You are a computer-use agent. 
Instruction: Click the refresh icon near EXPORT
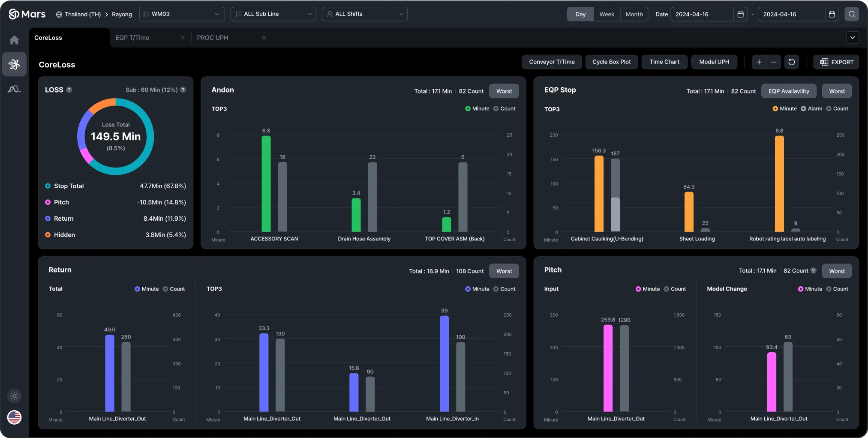click(791, 62)
